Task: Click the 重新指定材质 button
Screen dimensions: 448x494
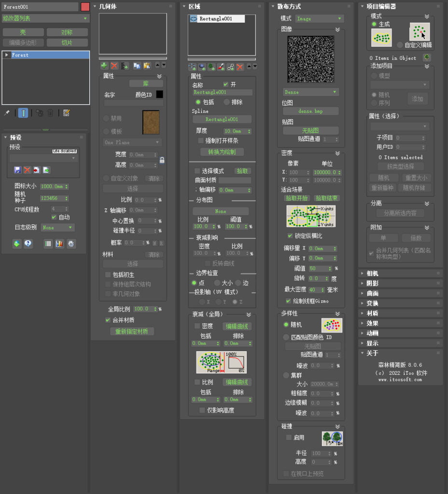Action: pyautogui.click(x=132, y=331)
